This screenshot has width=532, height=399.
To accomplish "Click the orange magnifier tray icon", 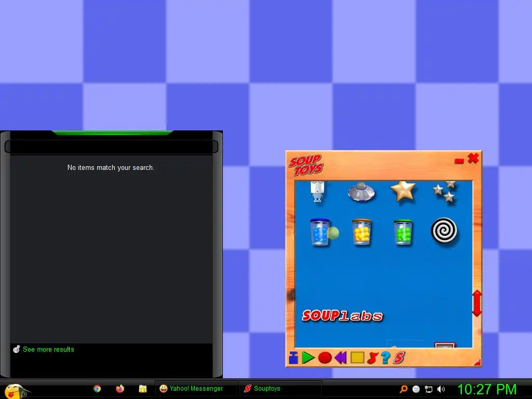I will (403, 389).
